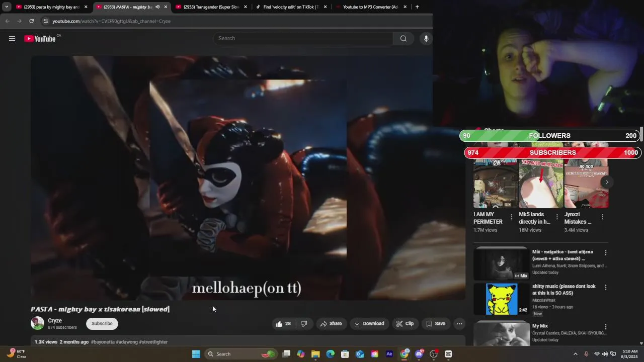
Task: Show hidden system tray icons
Action: point(576,354)
